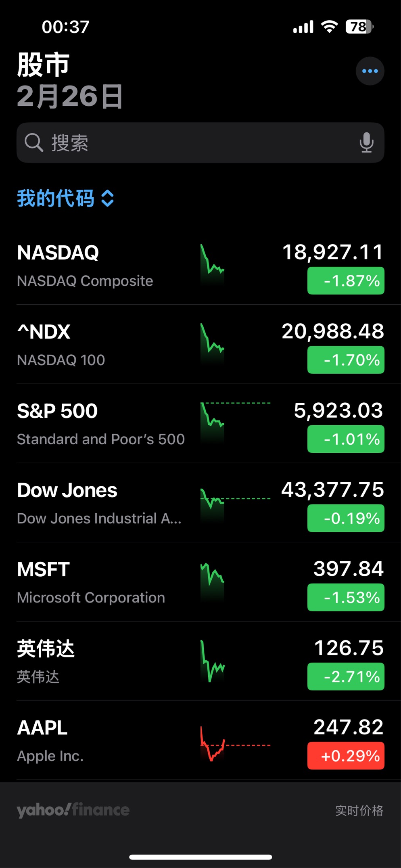Toggle AAPL +0.29% red change badge

pyautogui.click(x=346, y=755)
